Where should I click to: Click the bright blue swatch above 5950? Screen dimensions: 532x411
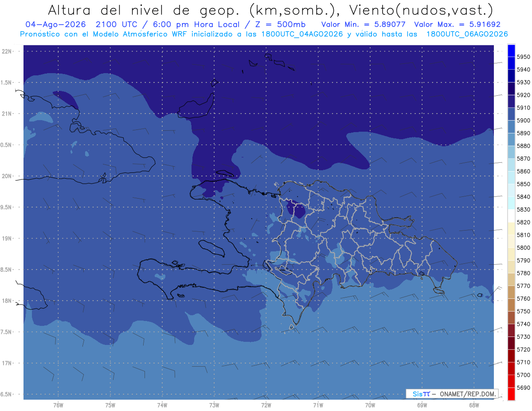click(x=511, y=51)
